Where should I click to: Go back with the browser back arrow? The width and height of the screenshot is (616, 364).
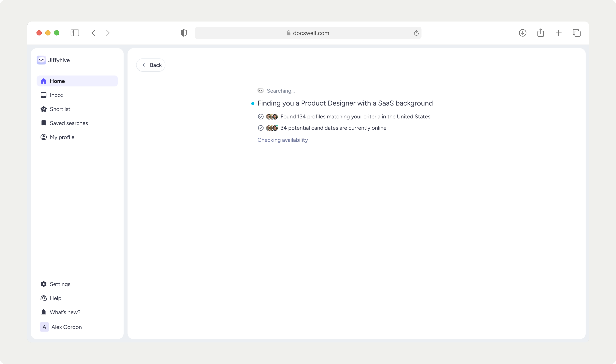[93, 33]
